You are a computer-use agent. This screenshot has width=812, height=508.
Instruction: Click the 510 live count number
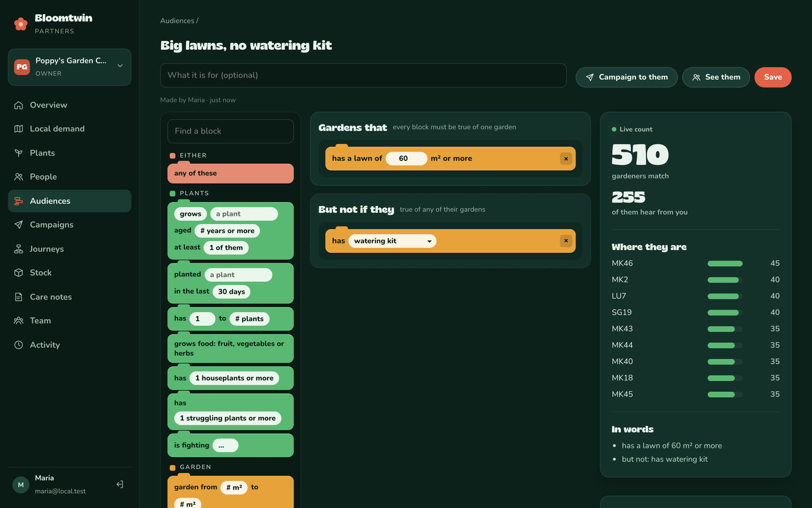[x=640, y=154]
